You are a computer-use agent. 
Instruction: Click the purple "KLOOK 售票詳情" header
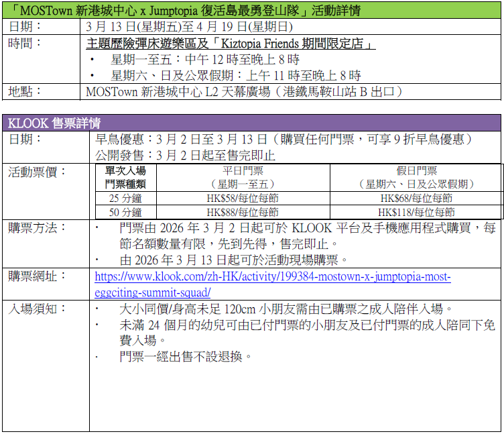pos(54,123)
